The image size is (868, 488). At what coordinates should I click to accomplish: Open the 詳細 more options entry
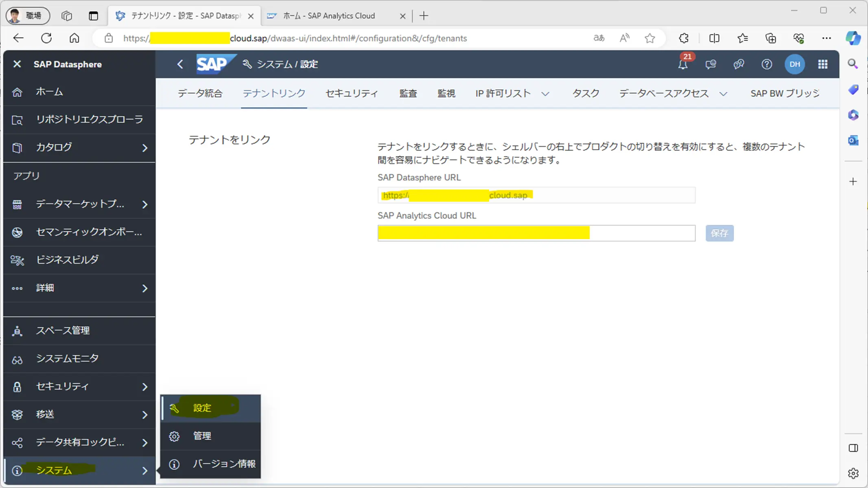pyautogui.click(x=79, y=288)
